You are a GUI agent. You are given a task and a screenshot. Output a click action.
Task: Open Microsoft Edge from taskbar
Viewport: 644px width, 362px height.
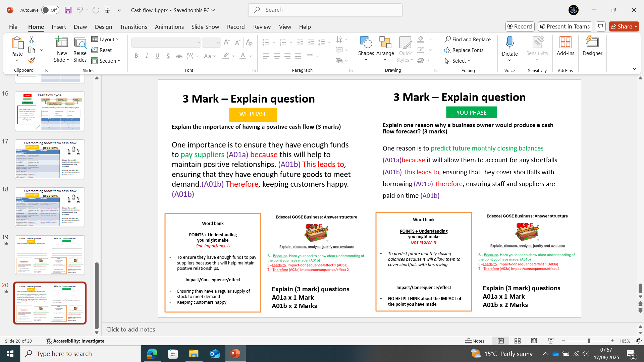coord(152,354)
